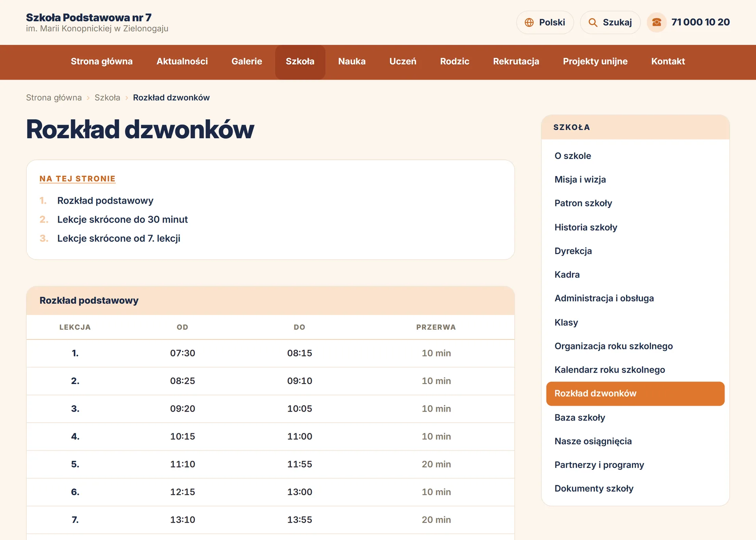Open Historia szkoły sidebar link

635,227
